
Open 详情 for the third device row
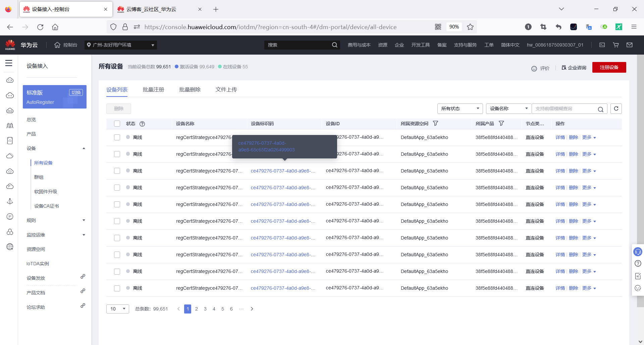[x=560, y=171]
